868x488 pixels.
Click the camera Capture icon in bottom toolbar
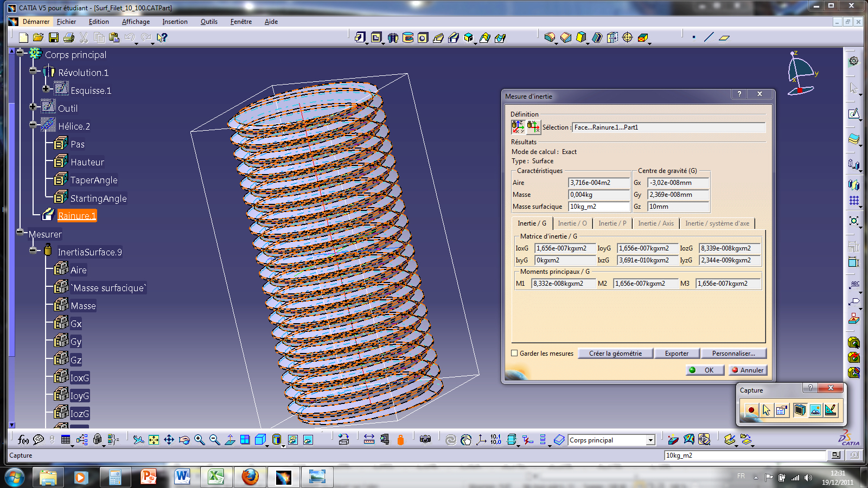[x=425, y=440]
